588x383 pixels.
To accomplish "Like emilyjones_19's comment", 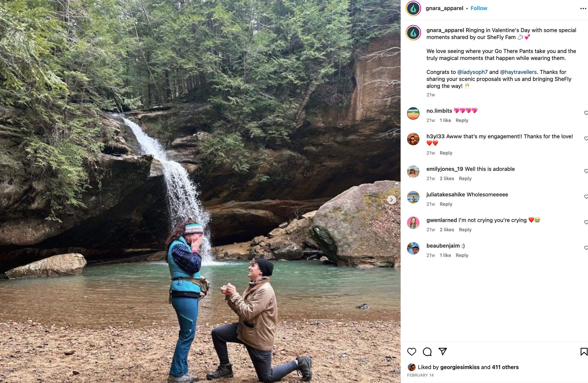I will click(586, 171).
